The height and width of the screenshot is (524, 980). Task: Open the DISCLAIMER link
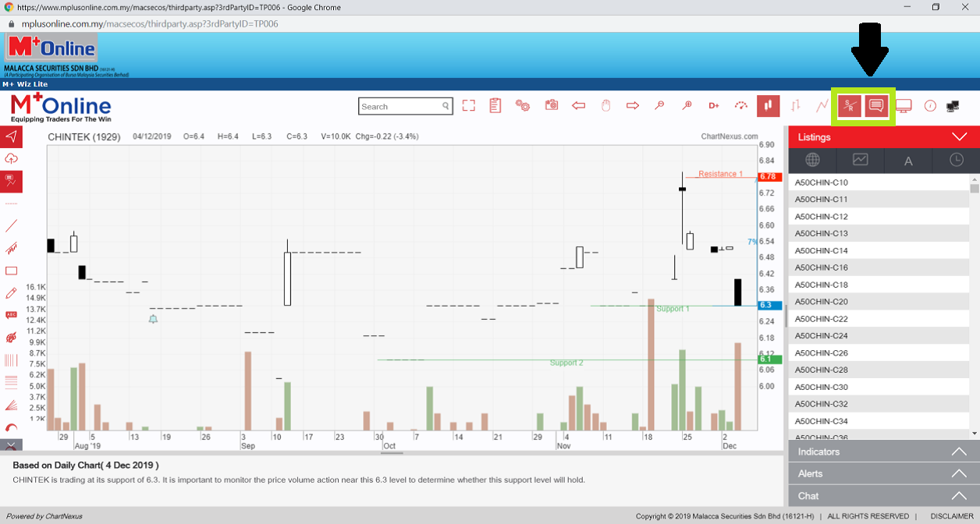pyautogui.click(x=952, y=516)
